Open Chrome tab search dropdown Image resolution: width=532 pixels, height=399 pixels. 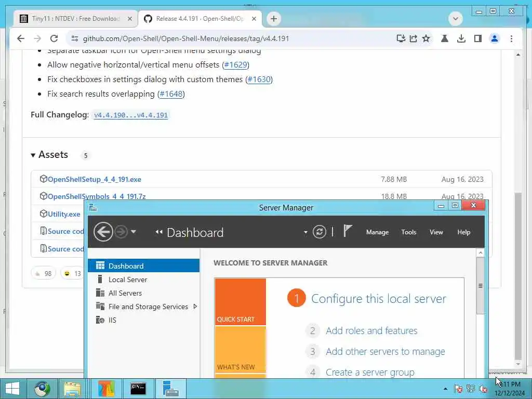455,19
